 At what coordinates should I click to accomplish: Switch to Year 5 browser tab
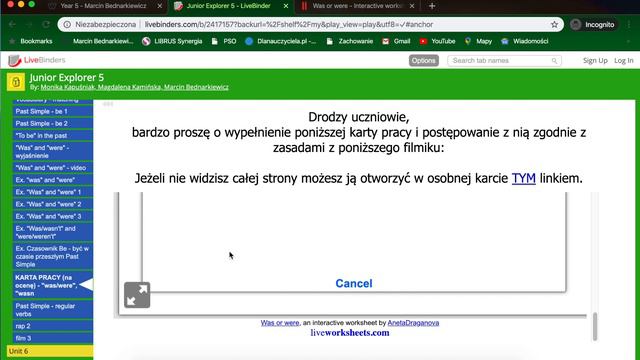pos(103,6)
